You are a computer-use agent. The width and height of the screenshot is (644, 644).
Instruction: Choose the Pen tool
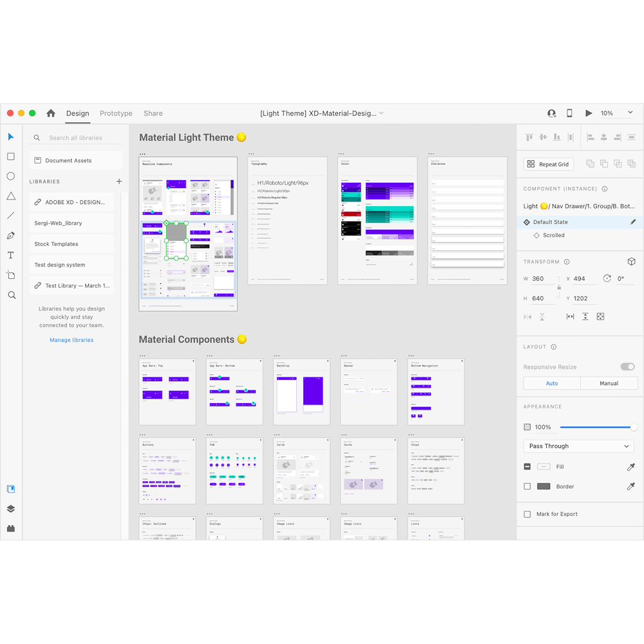point(10,236)
